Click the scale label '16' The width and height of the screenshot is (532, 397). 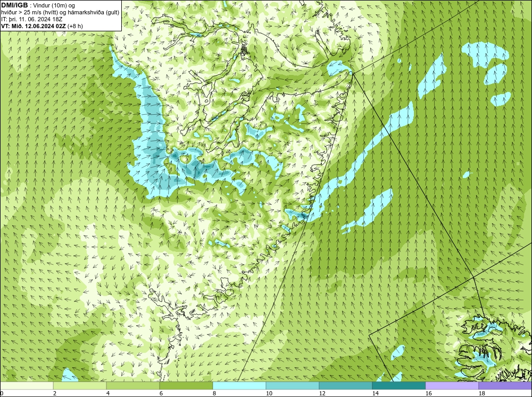tap(429, 393)
